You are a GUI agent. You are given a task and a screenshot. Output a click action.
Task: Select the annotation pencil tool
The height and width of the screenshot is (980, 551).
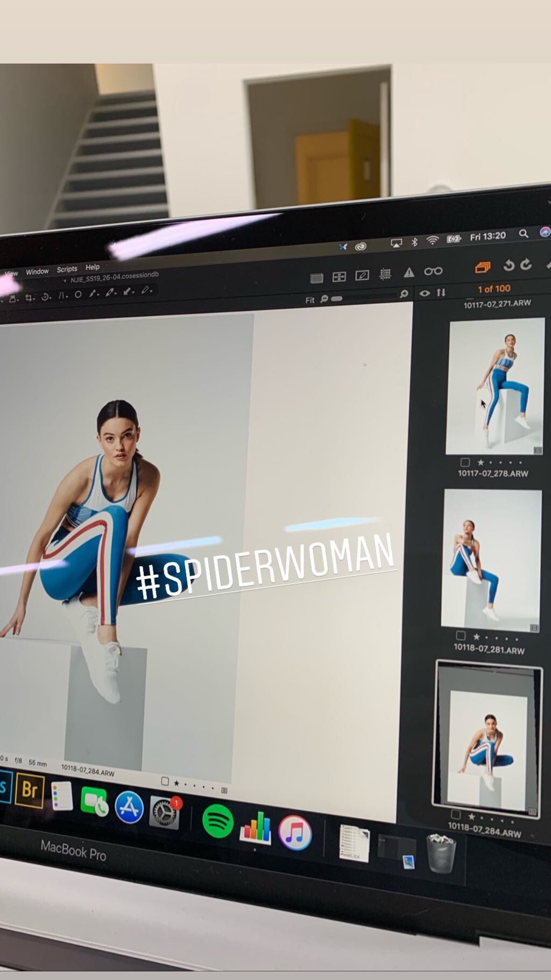pos(146,290)
